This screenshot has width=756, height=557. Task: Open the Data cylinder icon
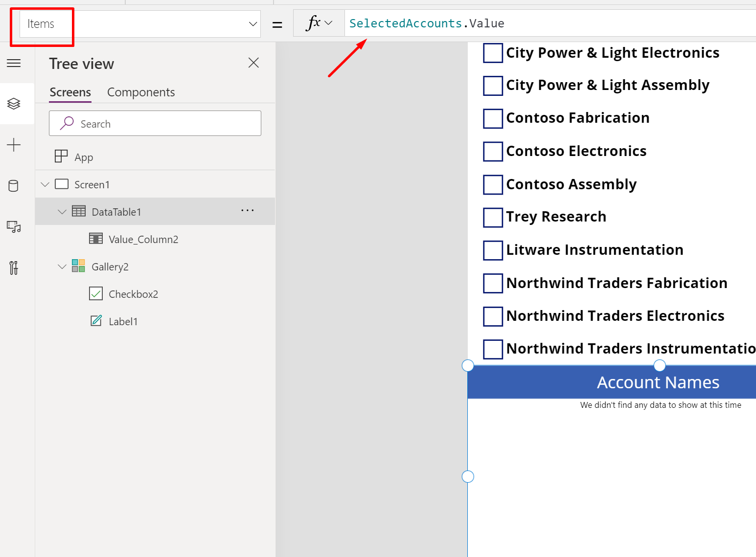[14, 186]
